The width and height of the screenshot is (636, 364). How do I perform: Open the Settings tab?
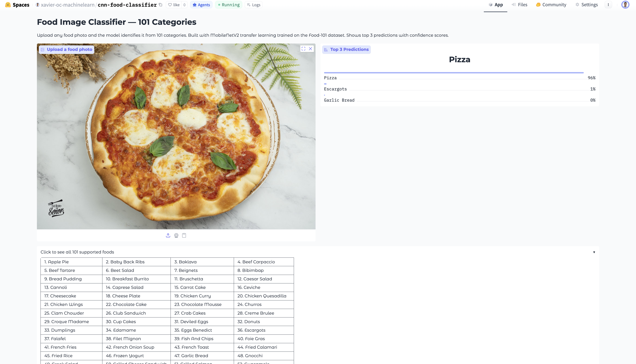point(586,5)
